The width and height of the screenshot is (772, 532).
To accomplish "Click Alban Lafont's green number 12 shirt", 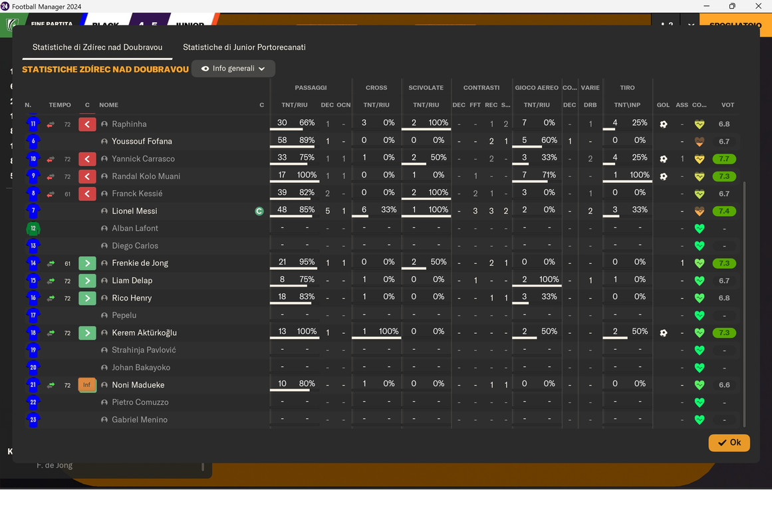I will point(33,229).
